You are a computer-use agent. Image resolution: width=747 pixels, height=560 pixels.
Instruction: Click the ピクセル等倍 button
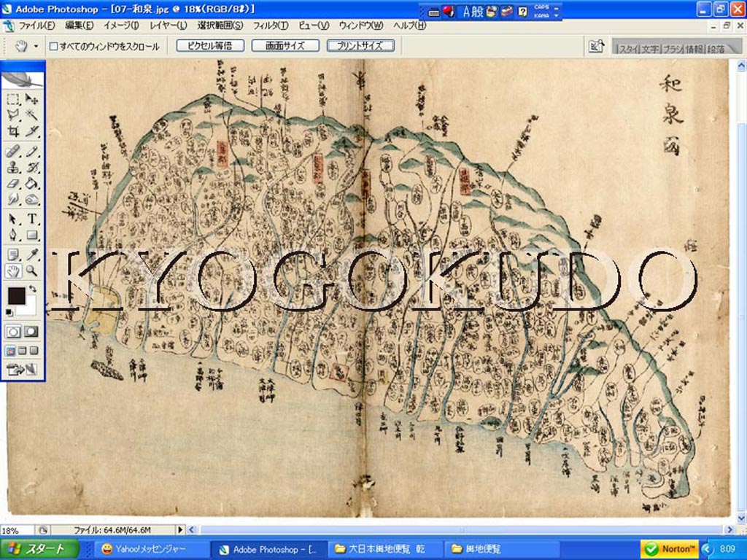click(x=210, y=46)
